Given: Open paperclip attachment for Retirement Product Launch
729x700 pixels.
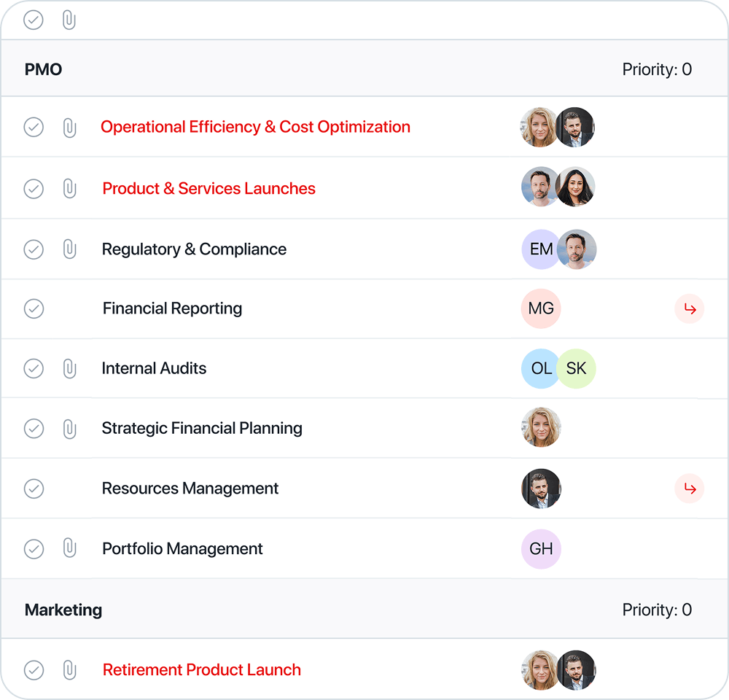Looking at the screenshot, I should click(x=69, y=670).
